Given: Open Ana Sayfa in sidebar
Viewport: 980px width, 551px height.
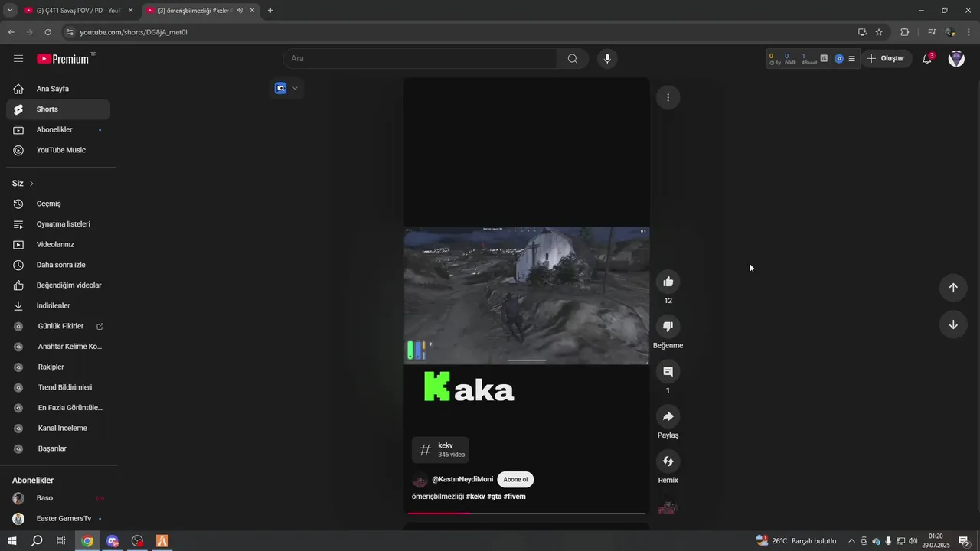Looking at the screenshot, I should pyautogui.click(x=58, y=89).
